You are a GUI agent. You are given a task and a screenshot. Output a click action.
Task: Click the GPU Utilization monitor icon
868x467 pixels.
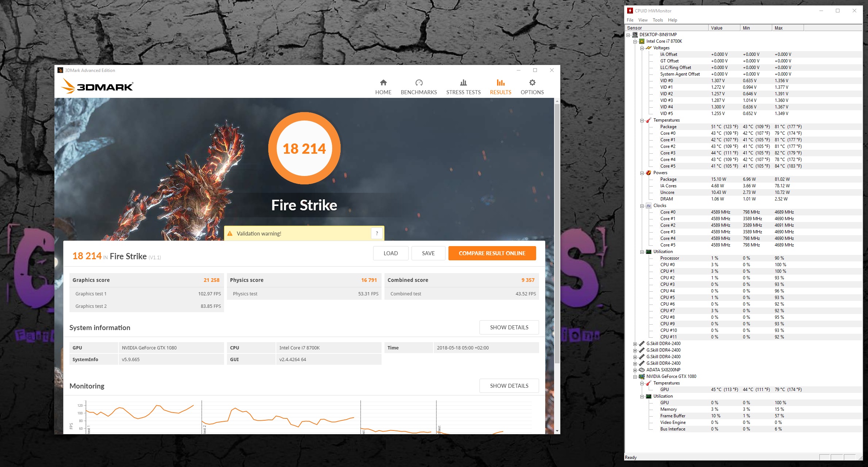(x=649, y=396)
